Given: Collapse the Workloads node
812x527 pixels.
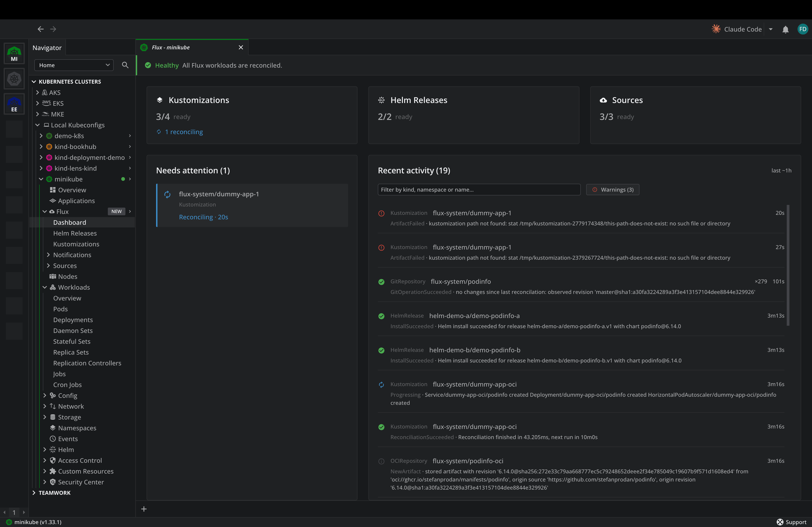Looking at the screenshot, I should (x=45, y=287).
